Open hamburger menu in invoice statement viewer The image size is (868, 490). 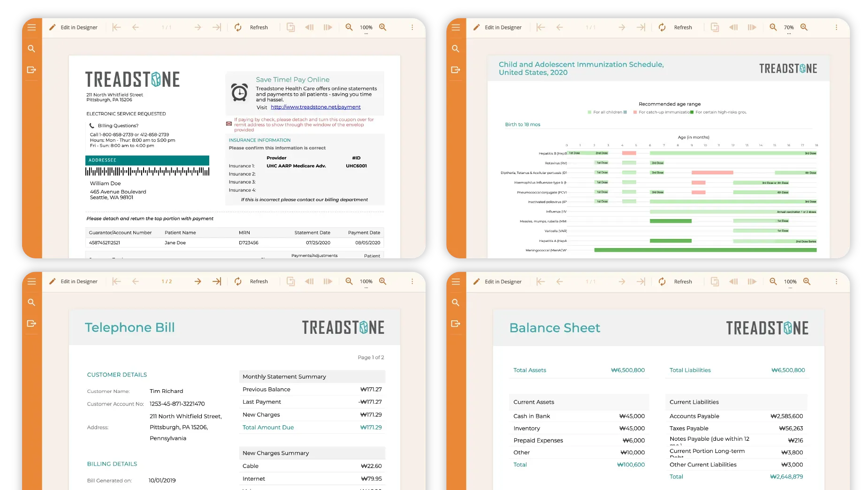[x=31, y=27]
